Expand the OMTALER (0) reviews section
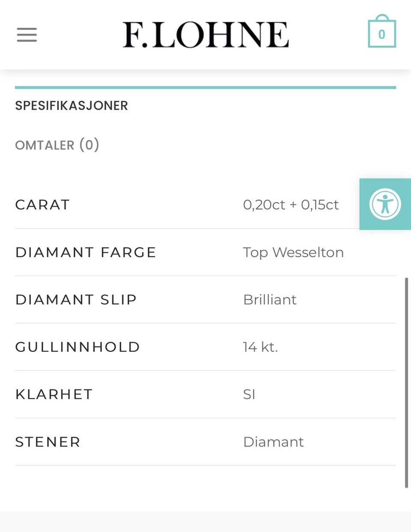Image resolution: width=411 pixels, height=532 pixels. pyautogui.click(x=57, y=145)
